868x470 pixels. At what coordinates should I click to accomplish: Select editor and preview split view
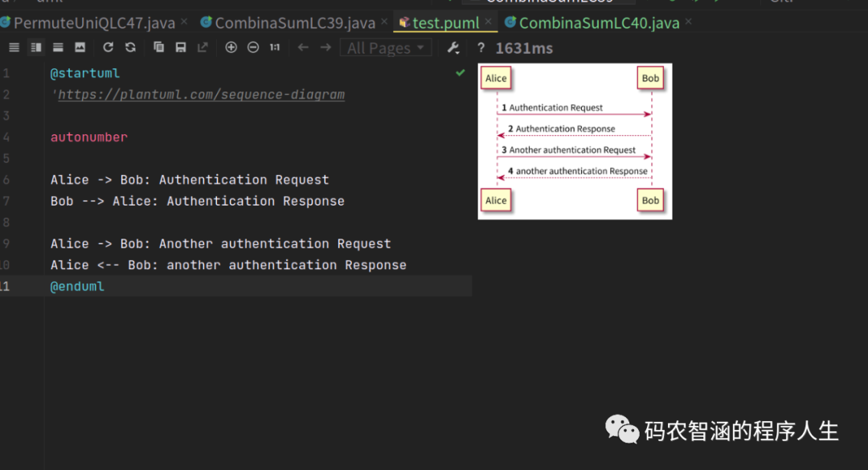pyautogui.click(x=36, y=47)
